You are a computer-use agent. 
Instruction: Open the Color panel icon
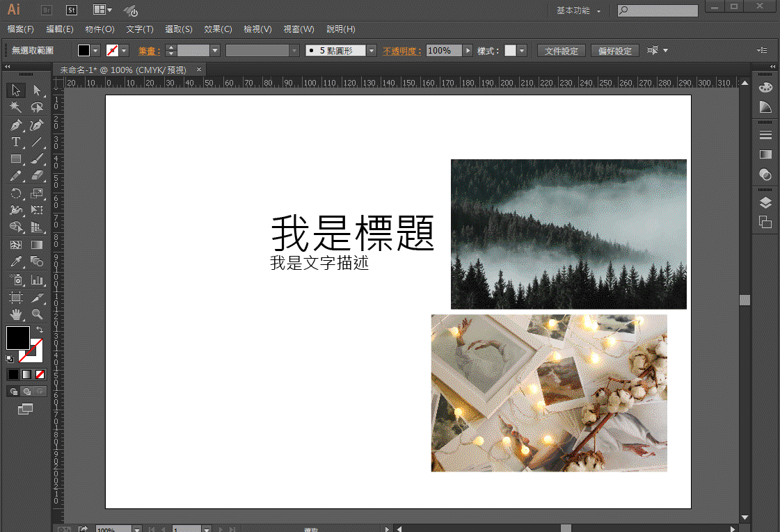click(765, 88)
